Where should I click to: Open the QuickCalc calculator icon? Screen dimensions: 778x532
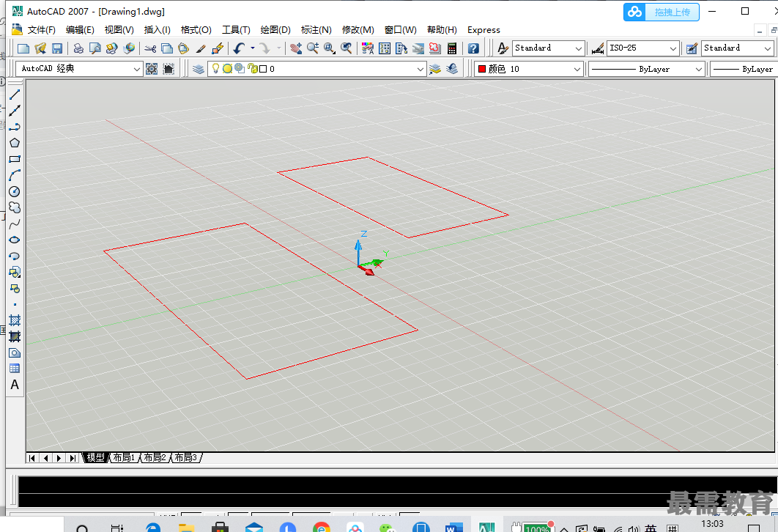click(x=452, y=48)
